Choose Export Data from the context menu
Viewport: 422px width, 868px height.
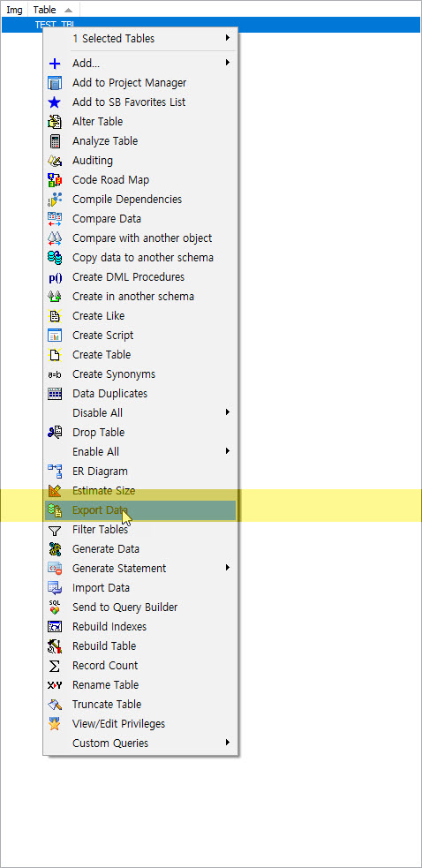(140, 510)
